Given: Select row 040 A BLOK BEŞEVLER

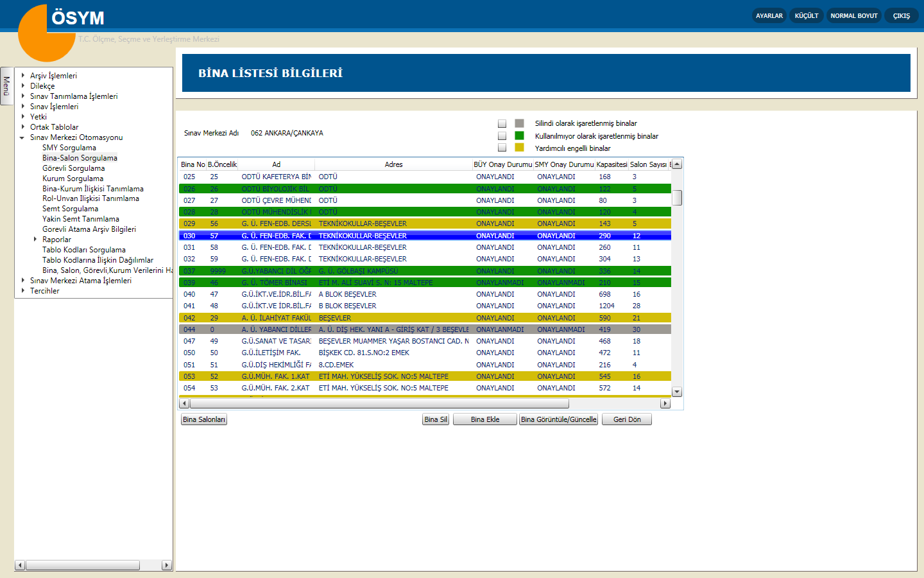Looking at the screenshot, I should [x=425, y=294].
